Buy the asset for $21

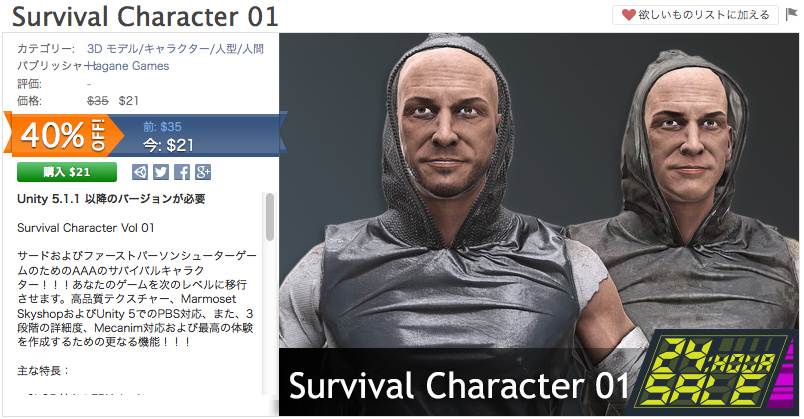[67, 172]
